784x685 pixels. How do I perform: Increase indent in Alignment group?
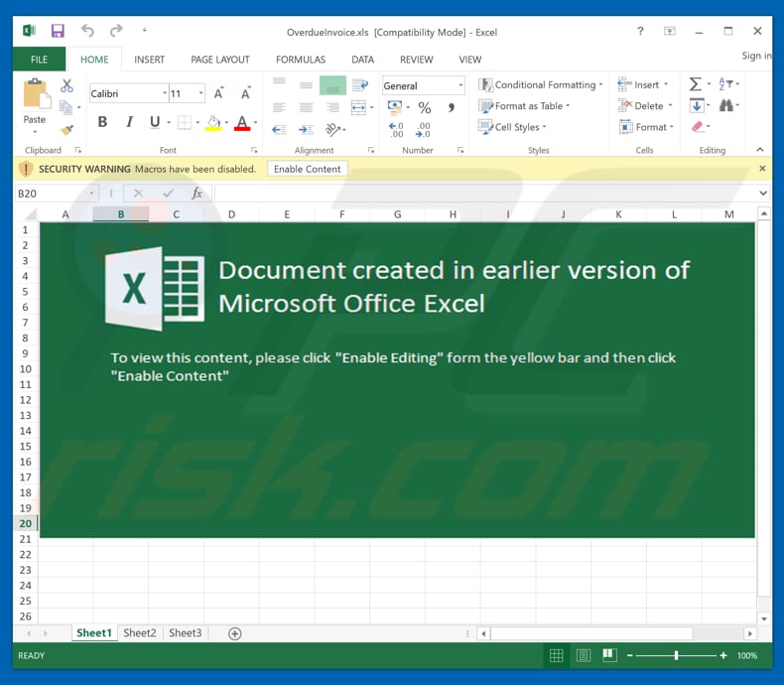pos(306,130)
